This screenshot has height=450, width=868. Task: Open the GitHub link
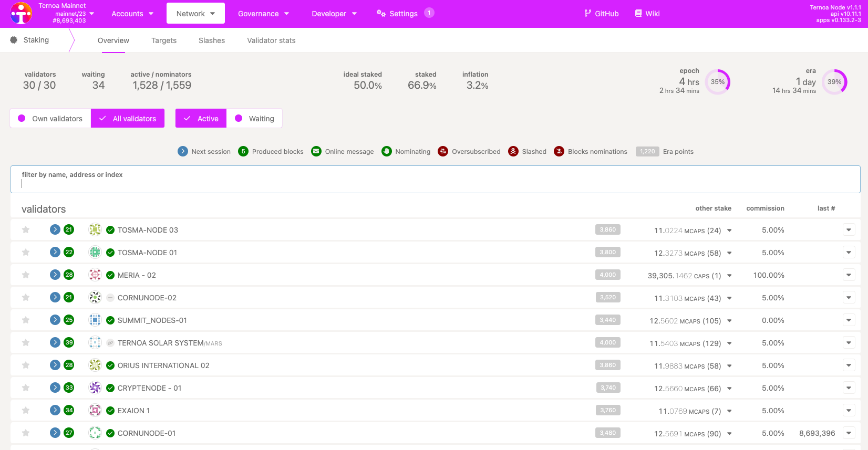[601, 14]
